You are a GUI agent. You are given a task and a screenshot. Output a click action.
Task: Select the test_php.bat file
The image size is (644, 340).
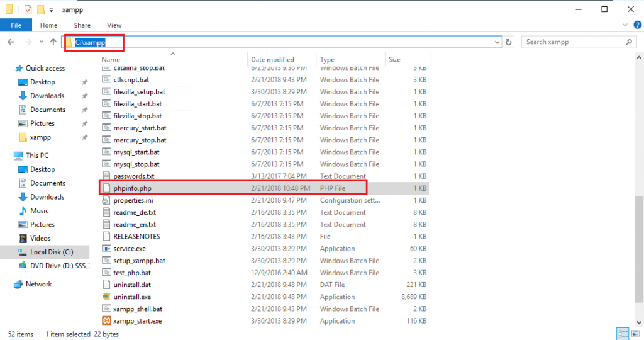(132, 273)
